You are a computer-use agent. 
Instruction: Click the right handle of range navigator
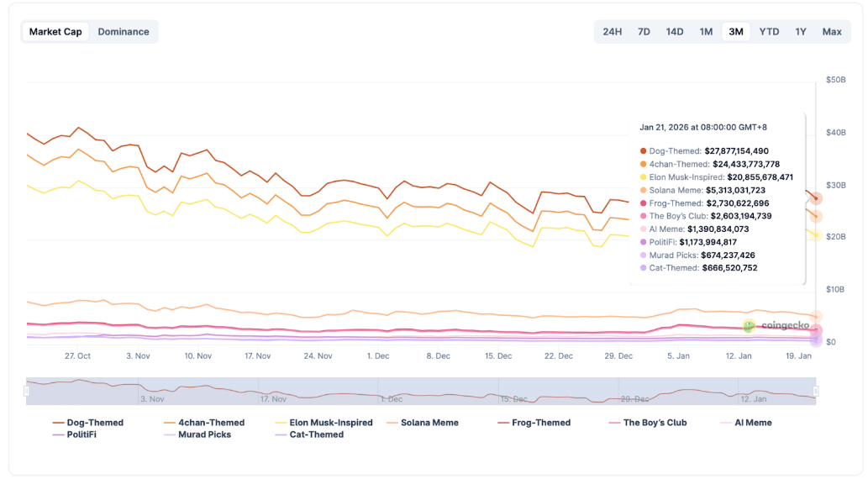(x=816, y=392)
